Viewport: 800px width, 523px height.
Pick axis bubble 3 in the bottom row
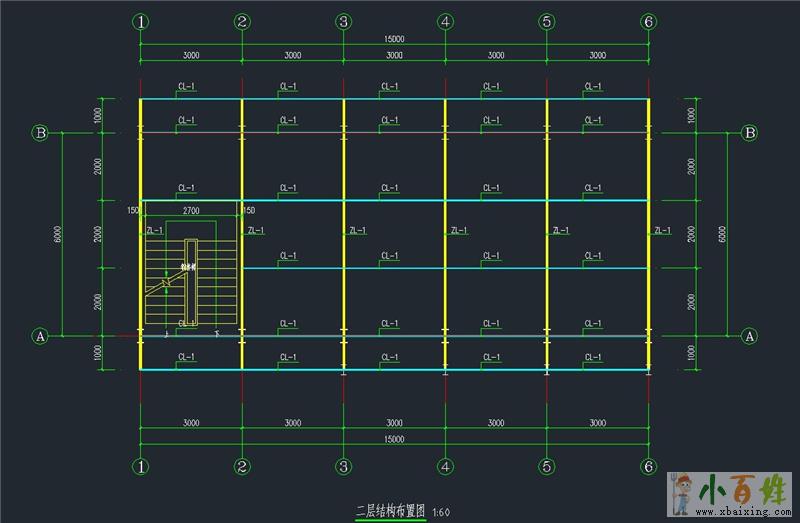[x=343, y=466]
